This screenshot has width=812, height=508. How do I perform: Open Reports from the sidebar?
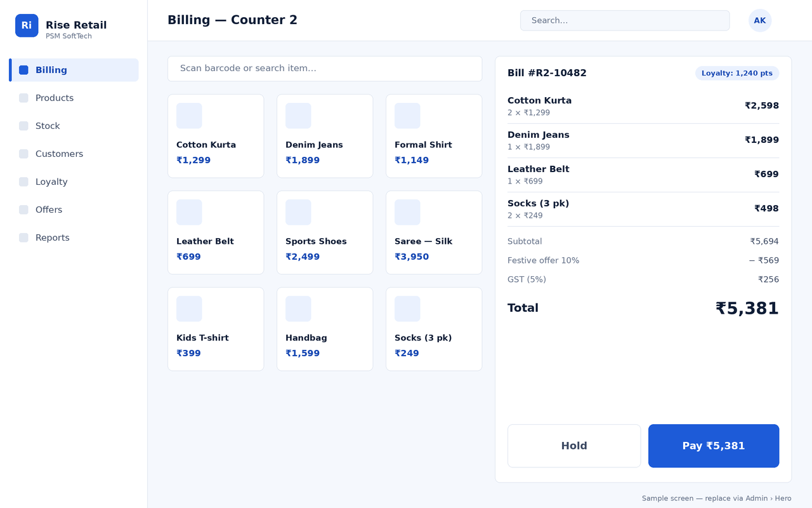(74, 237)
